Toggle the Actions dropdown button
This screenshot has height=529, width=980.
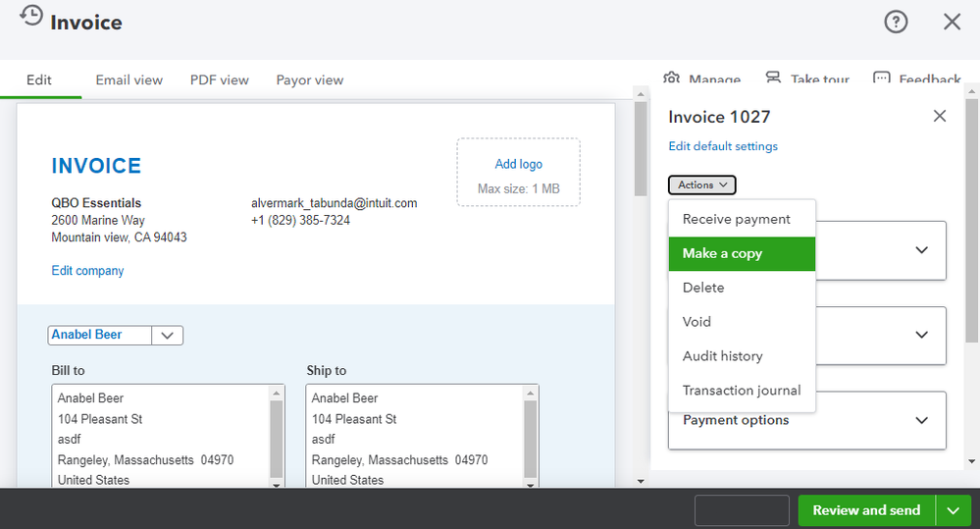tap(701, 185)
